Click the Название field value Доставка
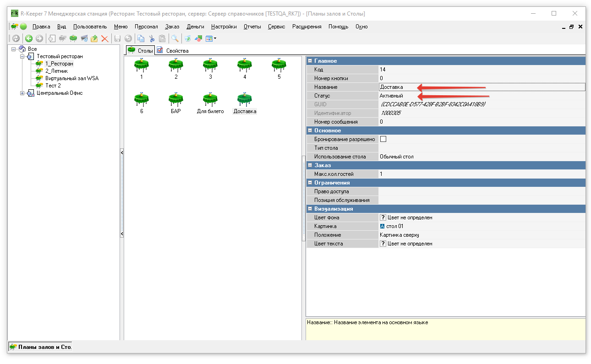 (392, 87)
